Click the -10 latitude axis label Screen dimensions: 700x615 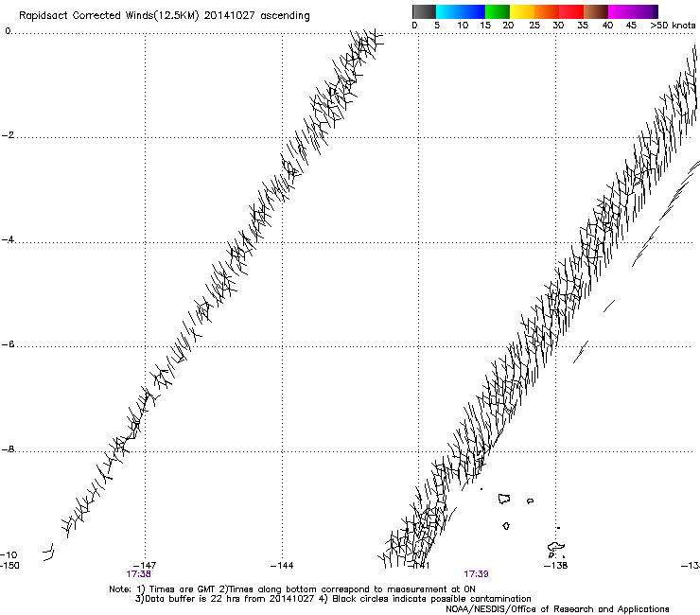[9, 555]
